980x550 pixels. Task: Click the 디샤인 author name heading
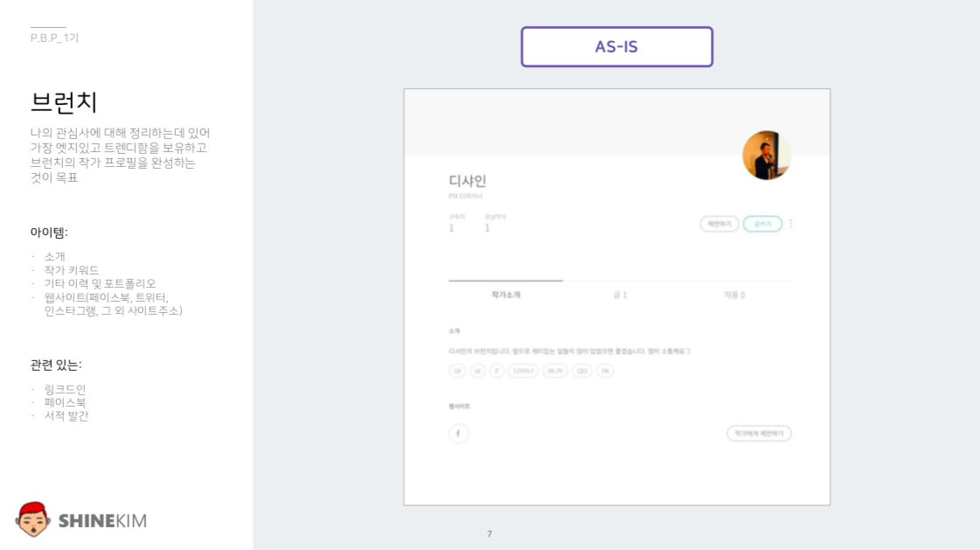[467, 181]
